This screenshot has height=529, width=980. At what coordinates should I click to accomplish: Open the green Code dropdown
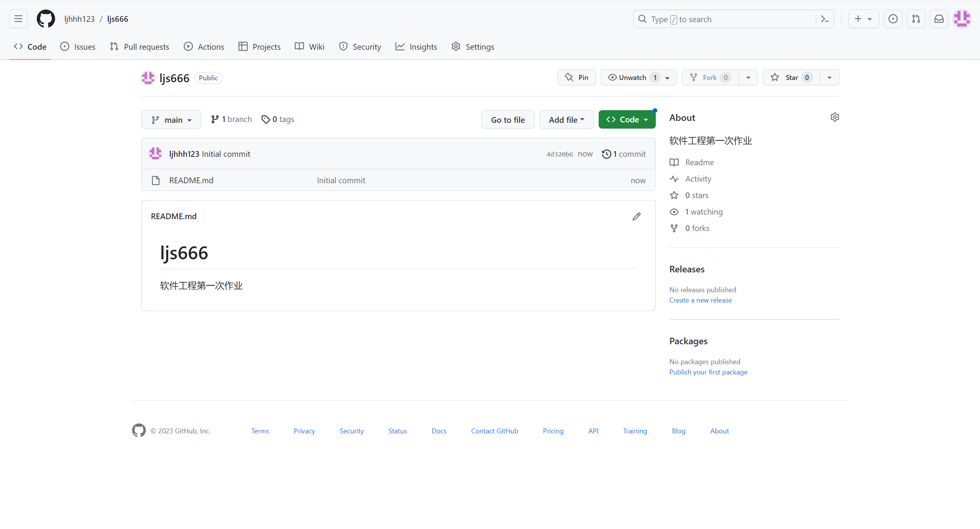pos(627,120)
